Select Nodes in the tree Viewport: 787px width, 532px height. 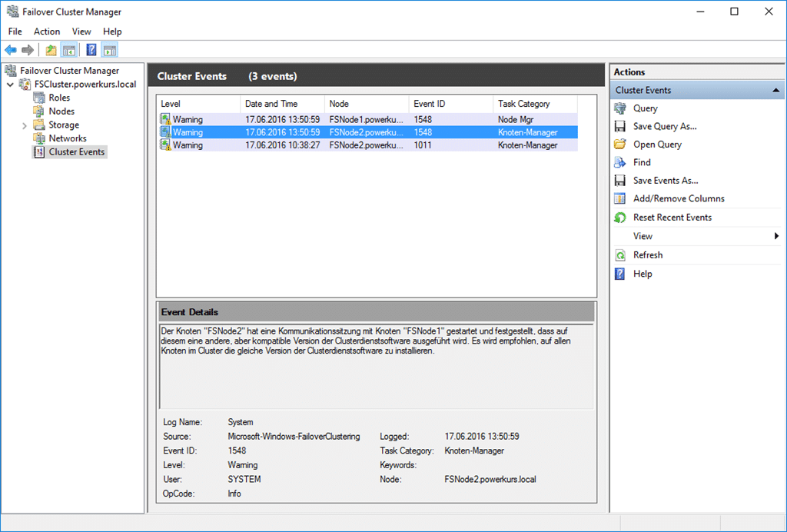61,111
